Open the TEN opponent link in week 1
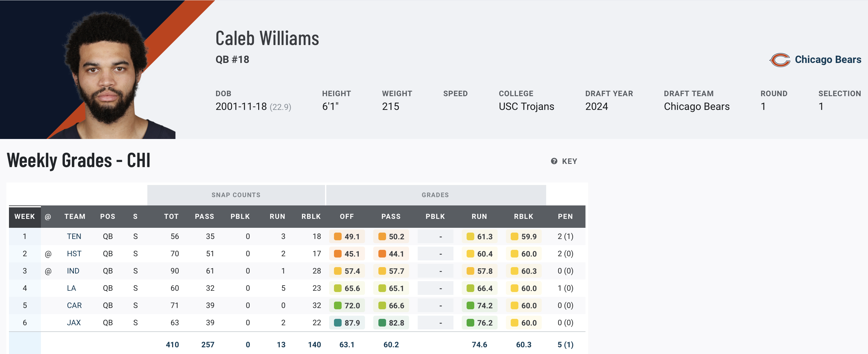 click(x=74, y=236)
